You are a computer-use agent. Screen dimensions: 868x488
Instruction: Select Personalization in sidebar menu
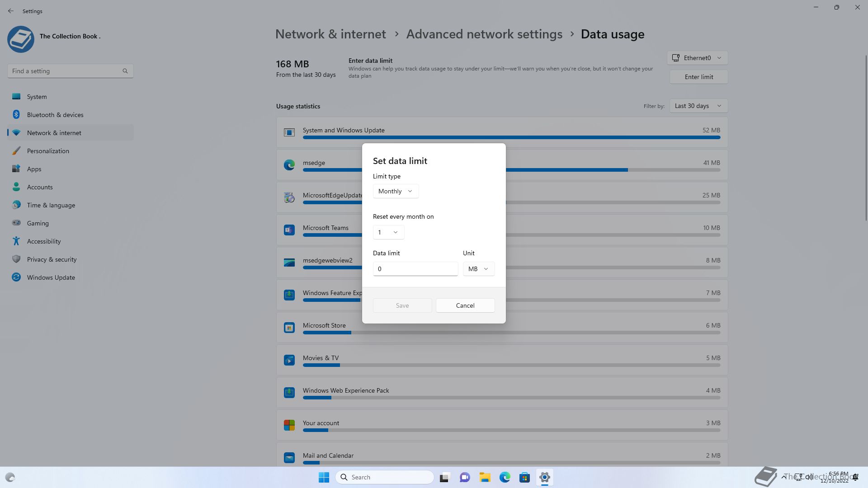(x=71, y=150)
